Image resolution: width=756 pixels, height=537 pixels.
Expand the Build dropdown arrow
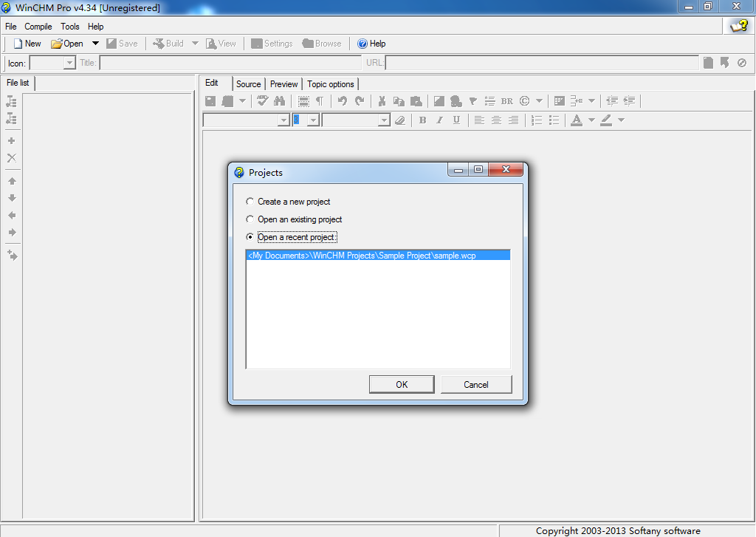pyautogui.click(x=195, y=44)
